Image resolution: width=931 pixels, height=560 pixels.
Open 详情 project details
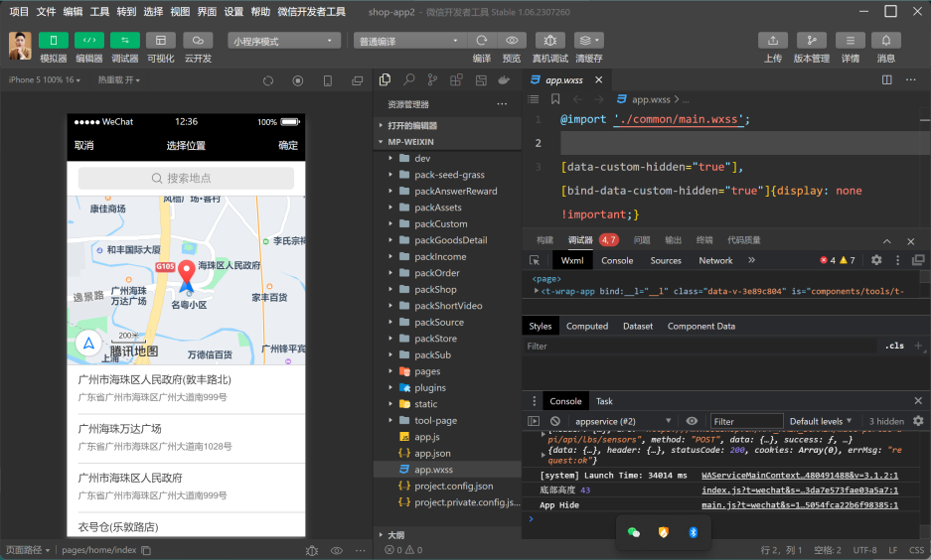(x=851, y=41)
